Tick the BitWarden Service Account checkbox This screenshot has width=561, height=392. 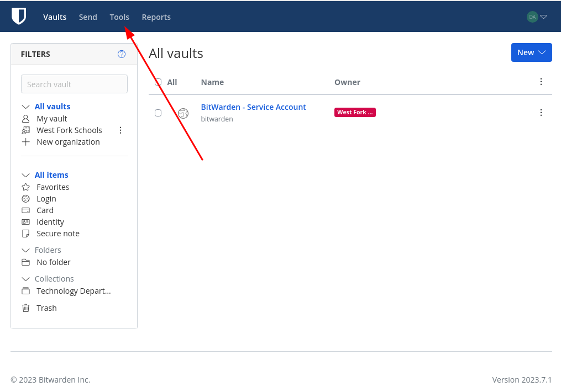158,113
